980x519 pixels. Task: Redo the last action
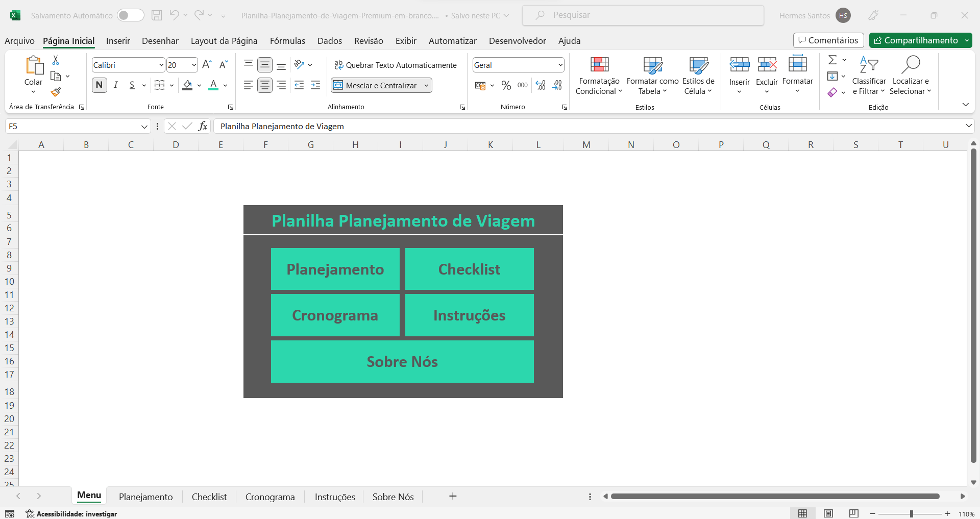tap(199, 15)
